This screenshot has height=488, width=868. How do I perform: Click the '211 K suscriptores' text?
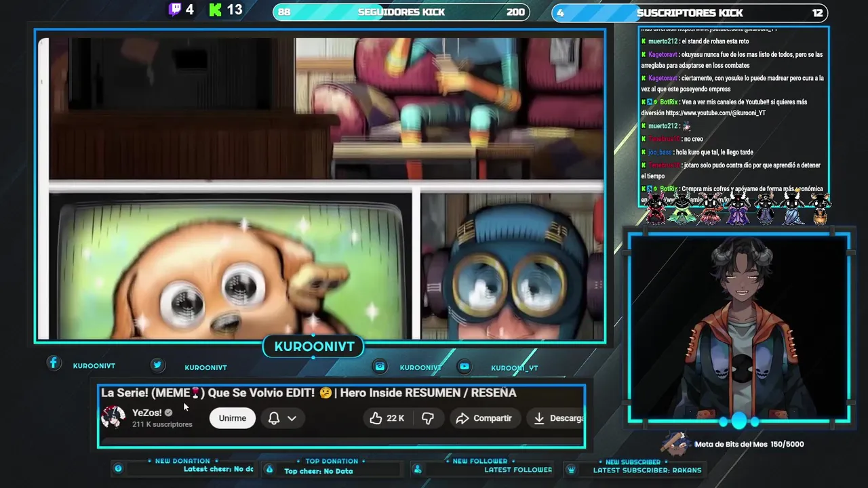[x=162, y=424]
